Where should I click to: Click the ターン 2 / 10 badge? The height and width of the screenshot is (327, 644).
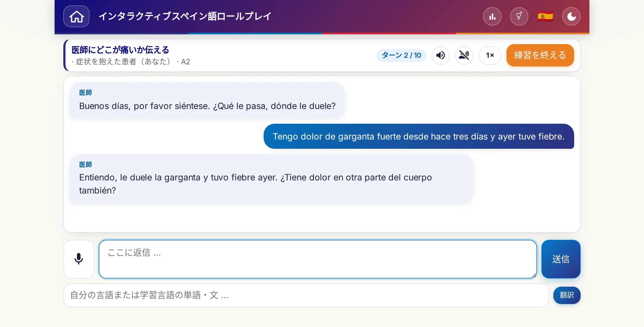(x=401, y=55)
